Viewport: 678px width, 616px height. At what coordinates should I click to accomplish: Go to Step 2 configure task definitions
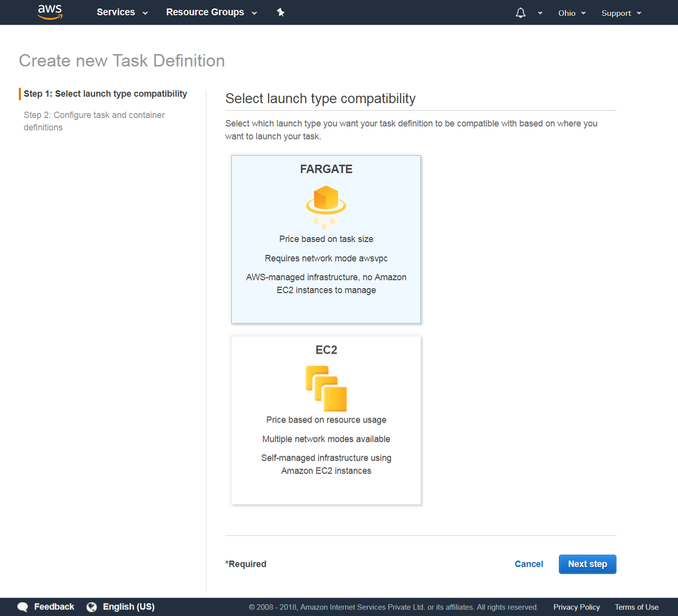click(94, 121)
